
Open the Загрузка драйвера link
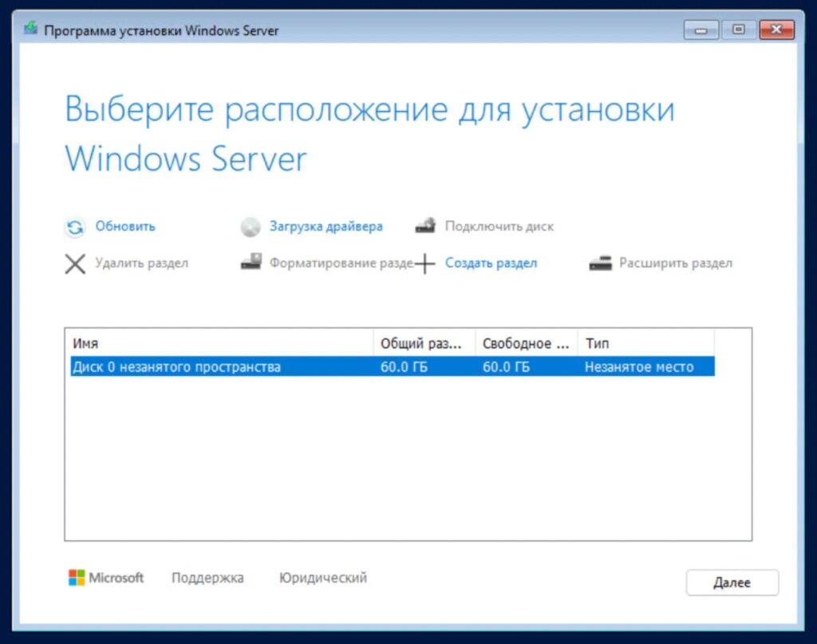pos(326,227)
